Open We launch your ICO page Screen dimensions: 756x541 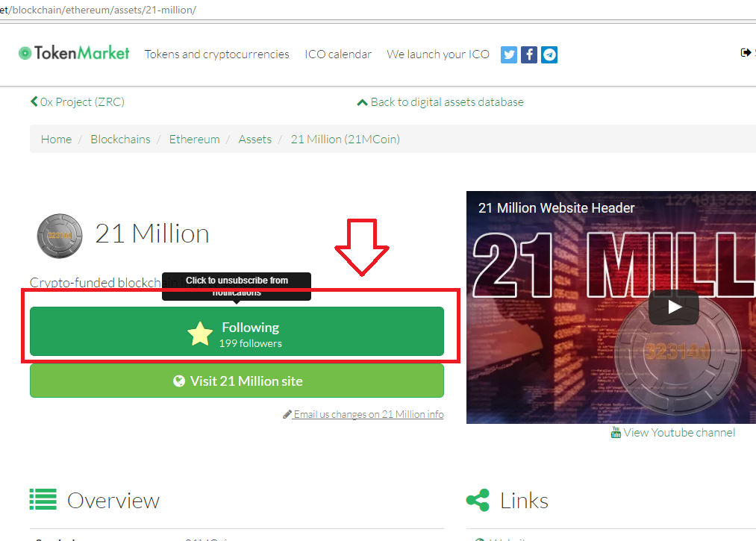point(438,54)
